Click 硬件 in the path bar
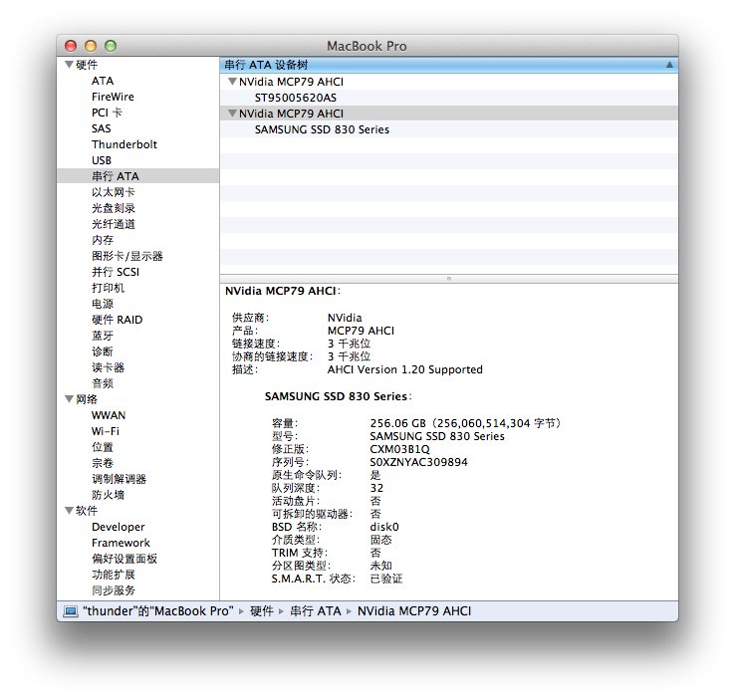Image resolution: width=735 pixels, height=700 pixels. [262, 611]
